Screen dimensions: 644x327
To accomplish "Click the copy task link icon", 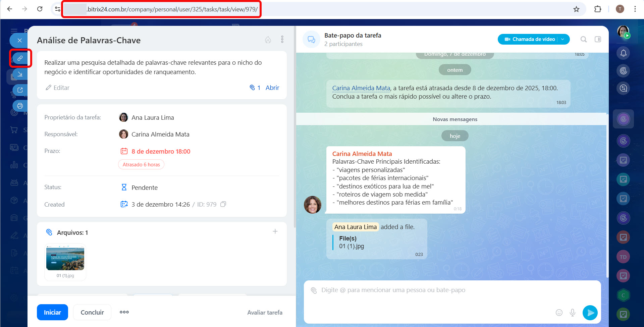I will pos(20,58).
